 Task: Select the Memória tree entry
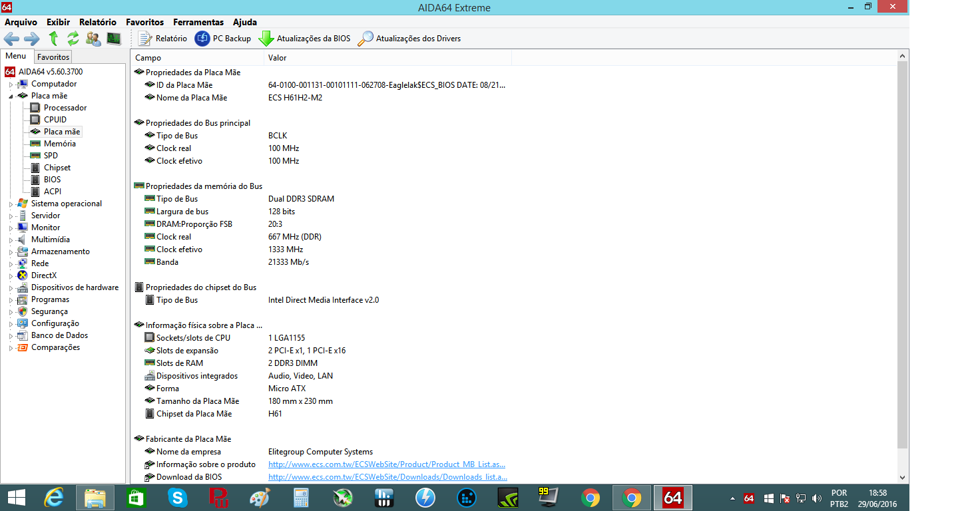[60, 144]
